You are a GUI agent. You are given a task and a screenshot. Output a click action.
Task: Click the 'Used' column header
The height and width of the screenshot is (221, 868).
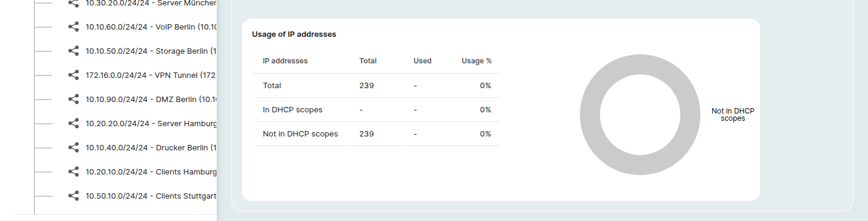[423, 61]
